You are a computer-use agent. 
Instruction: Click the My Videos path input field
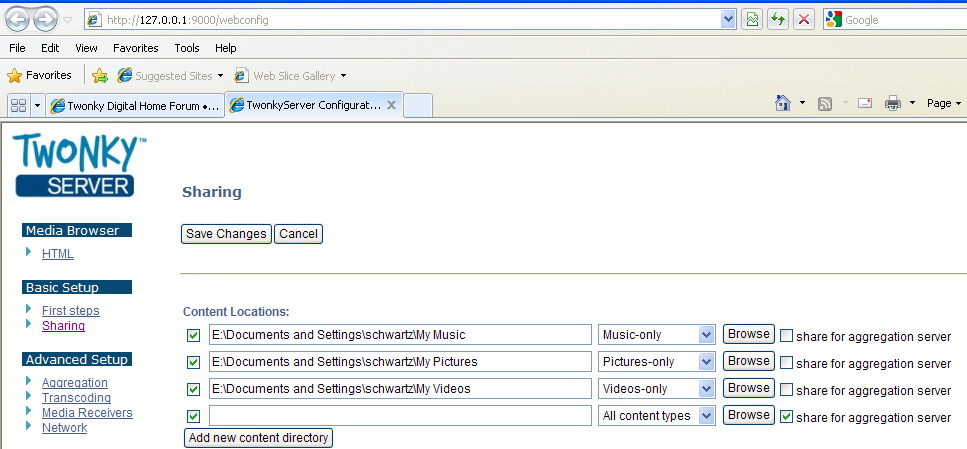point(400,389)
